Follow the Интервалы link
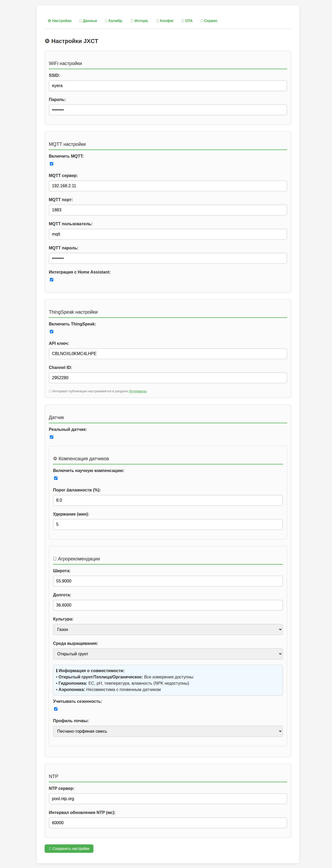 (x=138, y=391)
